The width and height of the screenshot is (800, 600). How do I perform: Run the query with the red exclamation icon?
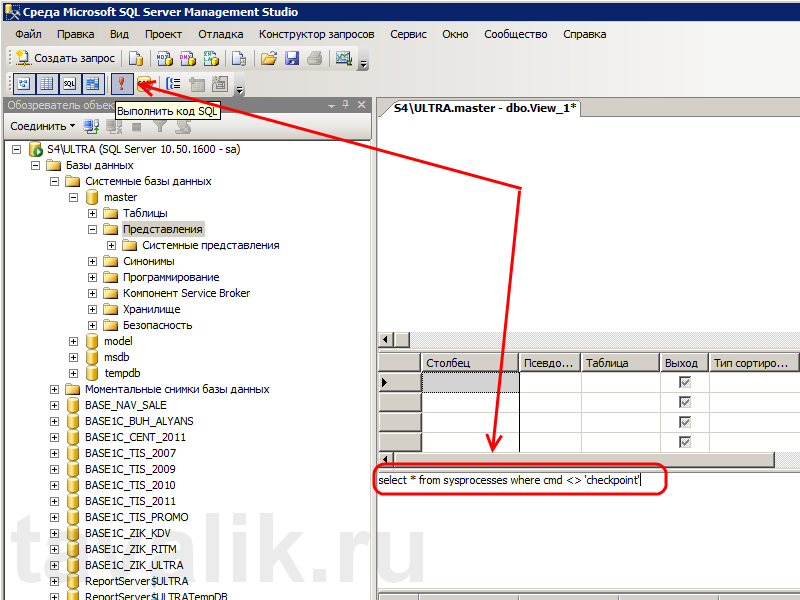coord(121,84)
